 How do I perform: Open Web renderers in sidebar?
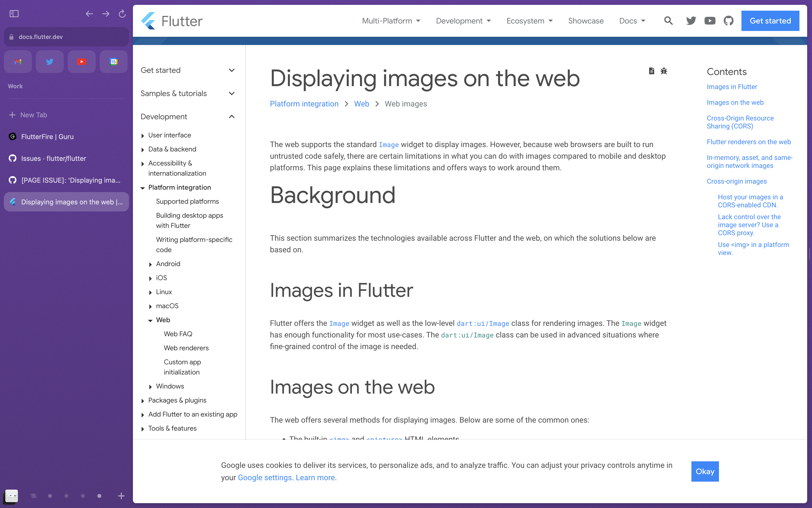[186, 348]
